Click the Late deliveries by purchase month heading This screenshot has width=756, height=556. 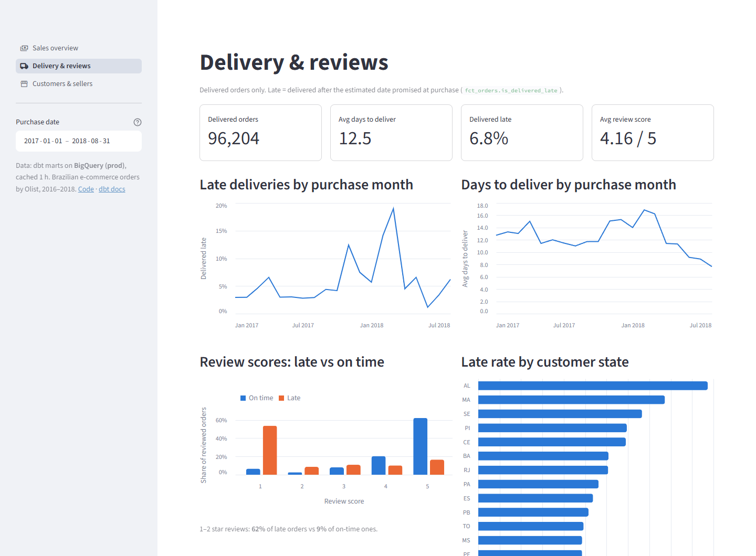[307, 185]
